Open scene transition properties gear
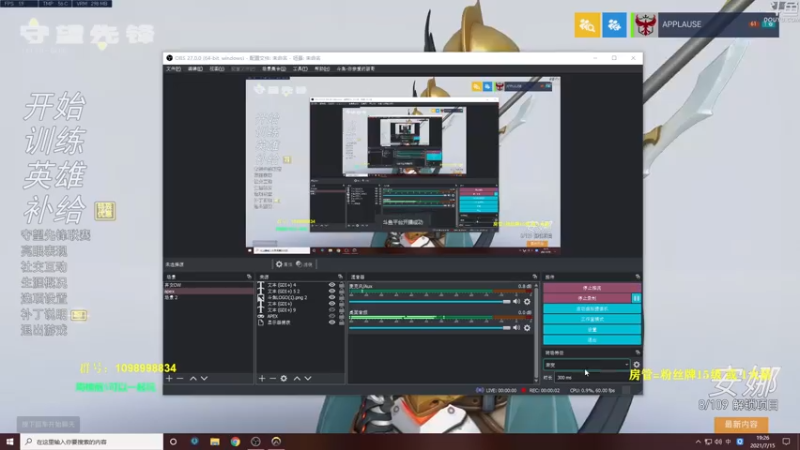800x450 pixels. click(636, 364)
